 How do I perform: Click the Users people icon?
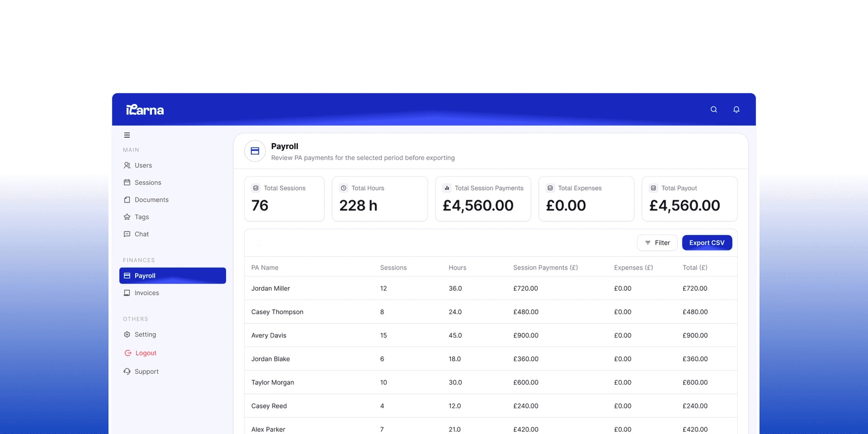[x=127, y=165]
